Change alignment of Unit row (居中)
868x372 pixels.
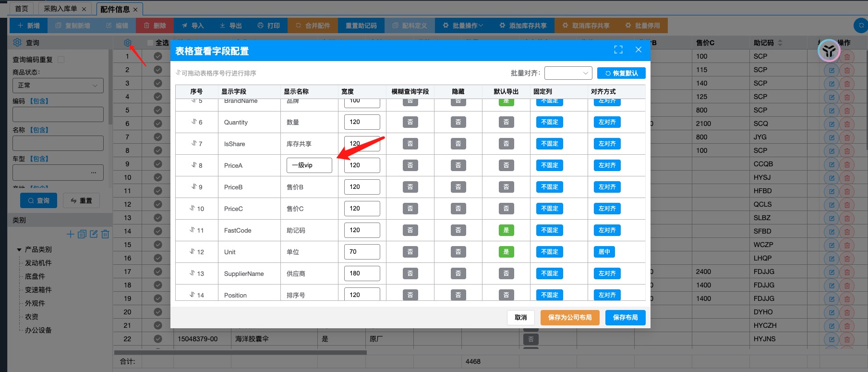pos(604,252)
